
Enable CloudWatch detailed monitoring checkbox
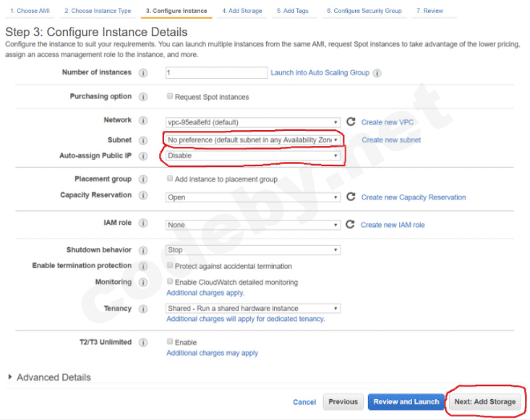tap(170, 282)
